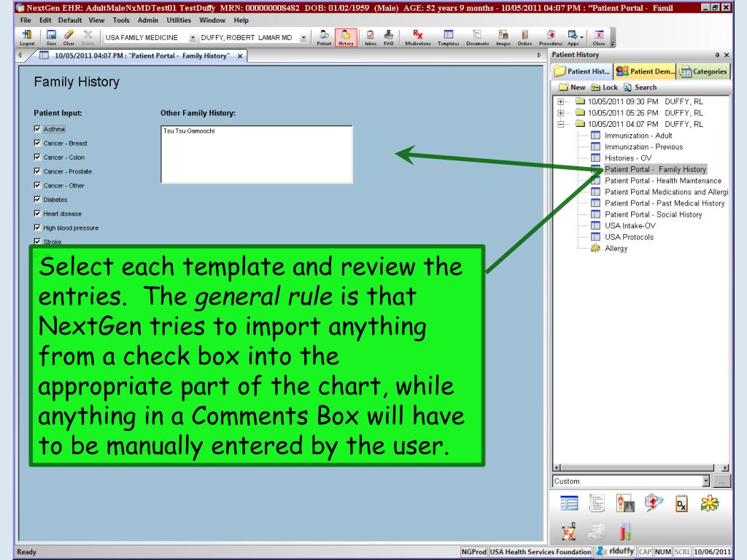The image size is (747, 560).
Task: Click the Clear eraser icon
Action: (x=69, y=37)
